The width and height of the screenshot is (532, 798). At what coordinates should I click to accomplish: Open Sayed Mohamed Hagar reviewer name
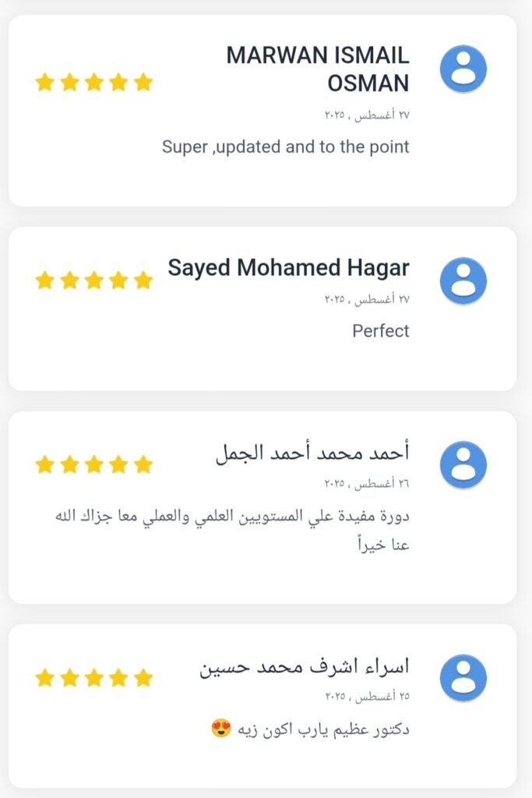point(288,268)
